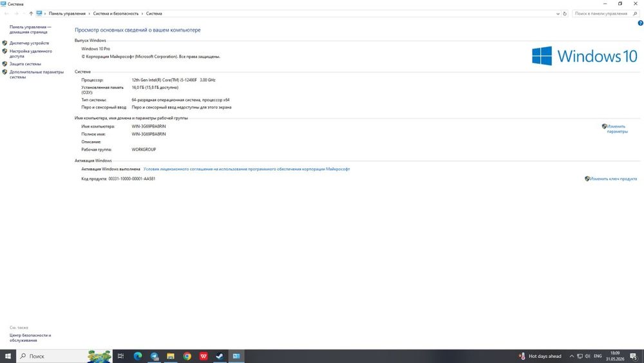Open the WPS Office taskbar icon
The width and height of the screenshot is (644, 363).
tap(204, 356)
